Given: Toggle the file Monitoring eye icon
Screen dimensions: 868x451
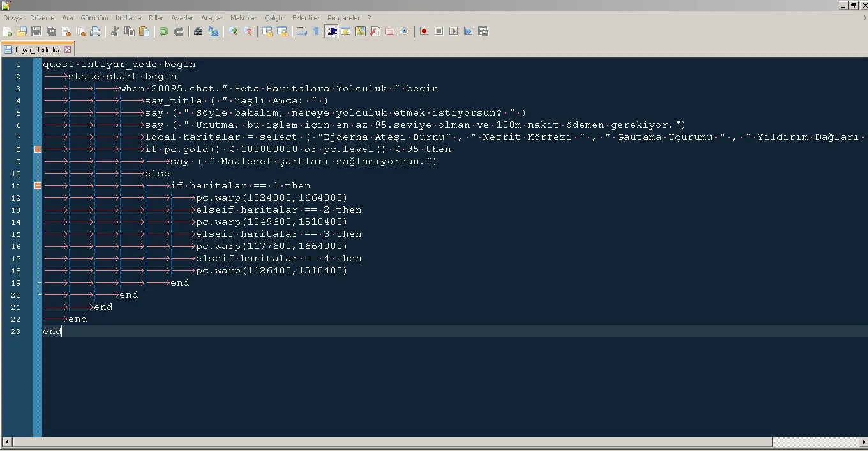Looking at the screenshot, I should click(x=404, y=31).
